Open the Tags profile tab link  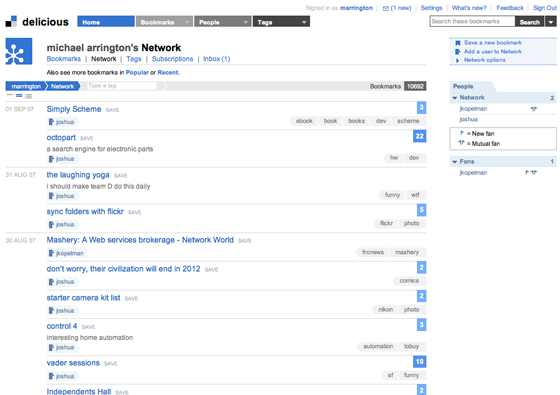coord(134,59)
